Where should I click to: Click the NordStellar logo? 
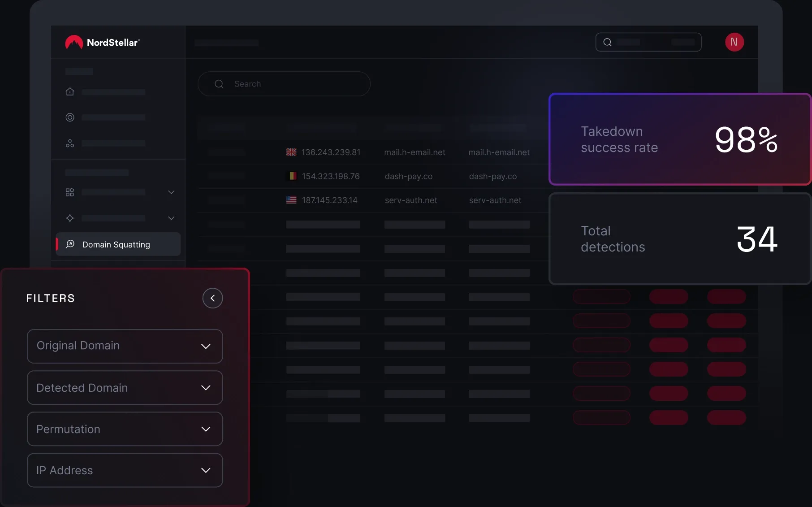(x=102, y=43)
